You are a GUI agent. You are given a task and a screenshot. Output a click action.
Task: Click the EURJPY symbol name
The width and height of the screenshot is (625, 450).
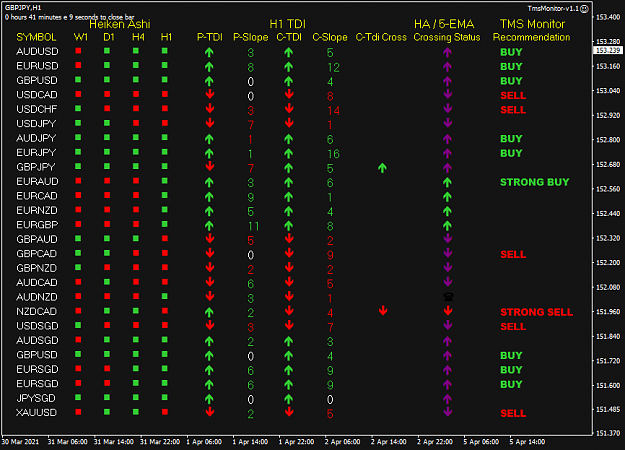pos(36,153)
